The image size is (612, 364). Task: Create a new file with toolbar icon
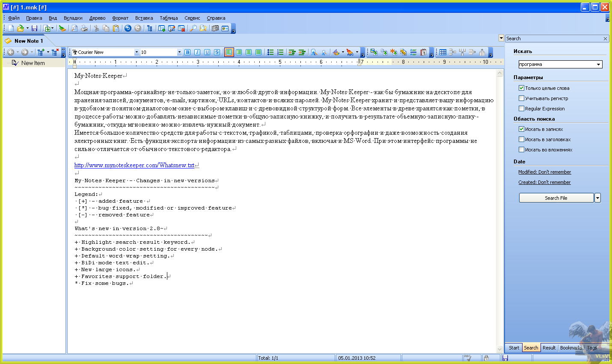11,28
